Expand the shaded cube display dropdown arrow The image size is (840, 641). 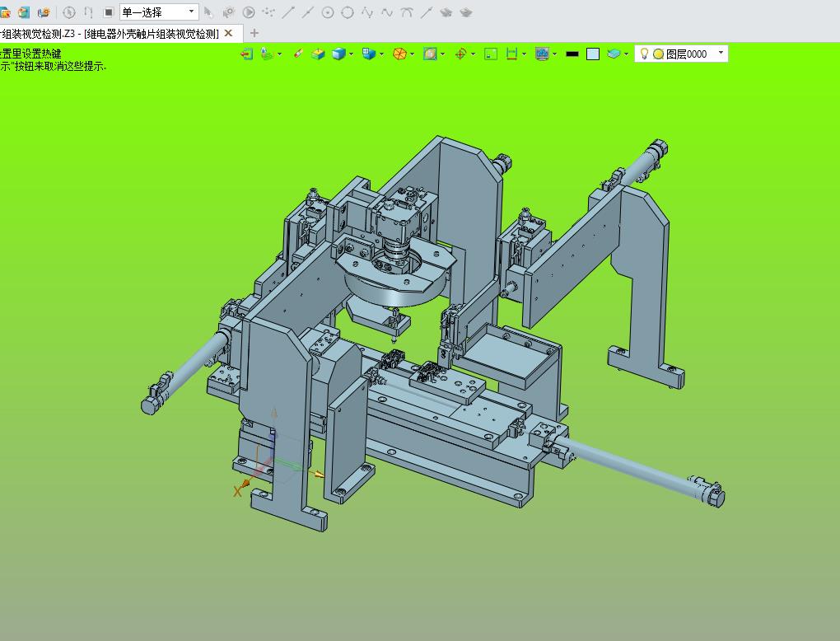coord(351,54)
